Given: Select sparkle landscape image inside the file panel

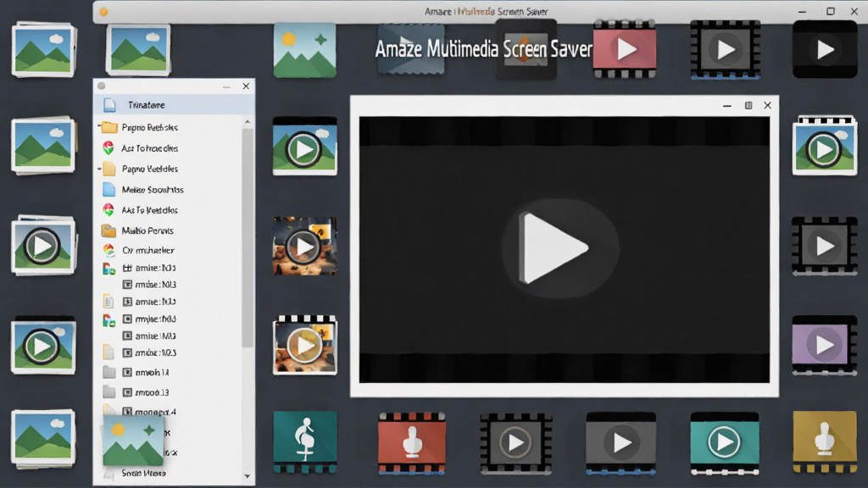Looking at the screenshot, I should (133, 441).
